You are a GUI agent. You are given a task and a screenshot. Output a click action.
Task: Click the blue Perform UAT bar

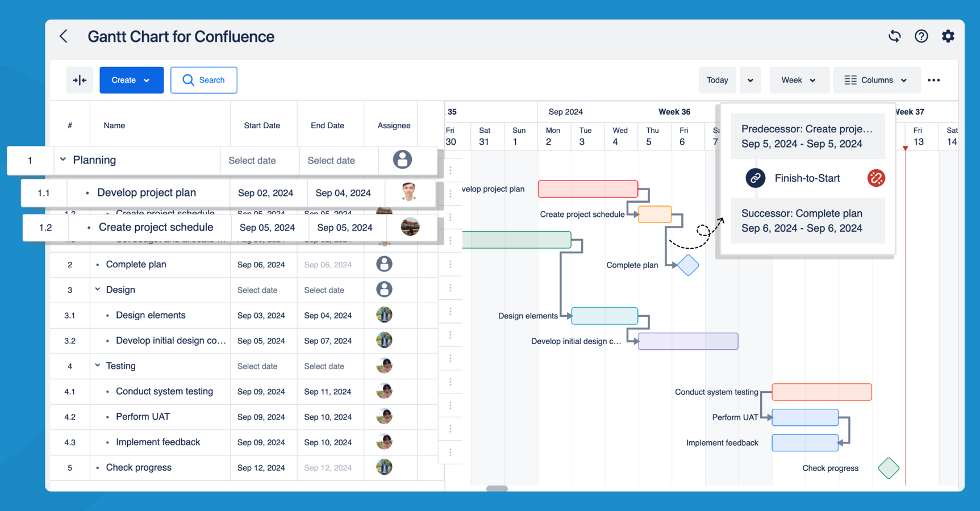coord(805,417)
